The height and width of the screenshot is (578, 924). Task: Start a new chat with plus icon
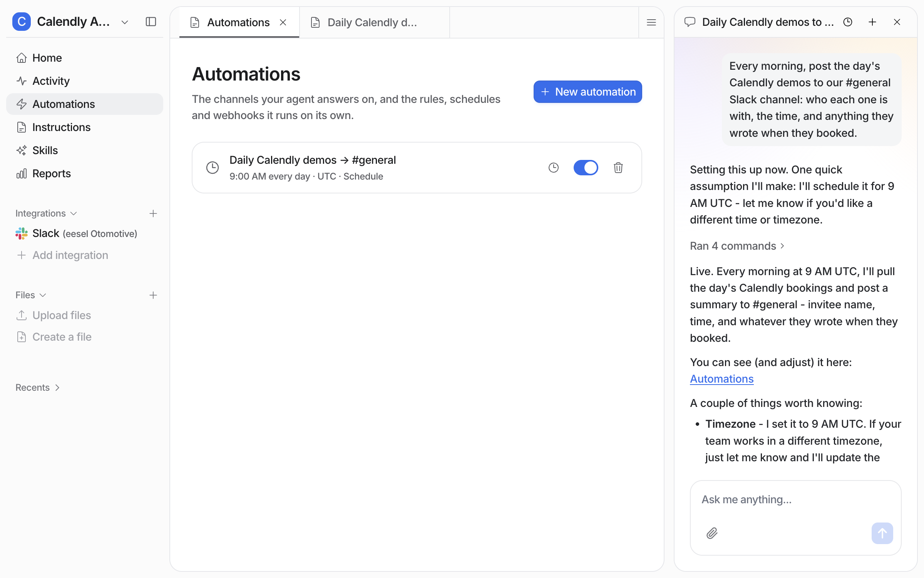pyautogui.click(x=872, y=22)
